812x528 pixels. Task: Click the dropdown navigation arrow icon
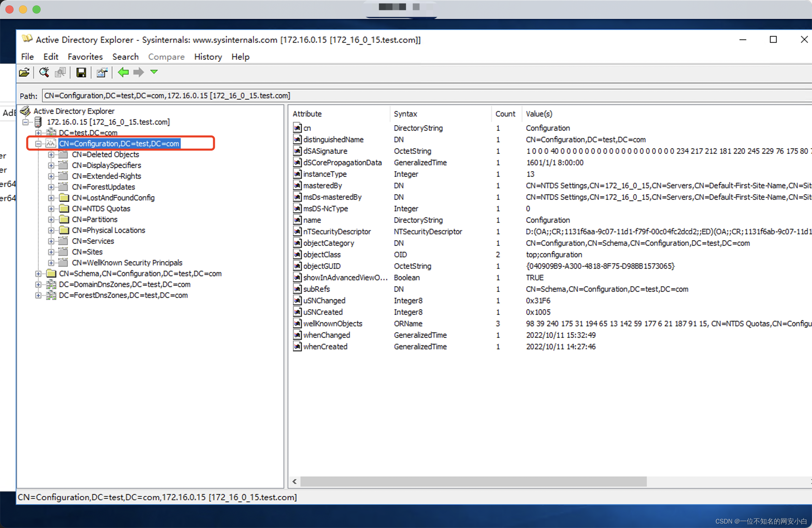tap(153, 72)
